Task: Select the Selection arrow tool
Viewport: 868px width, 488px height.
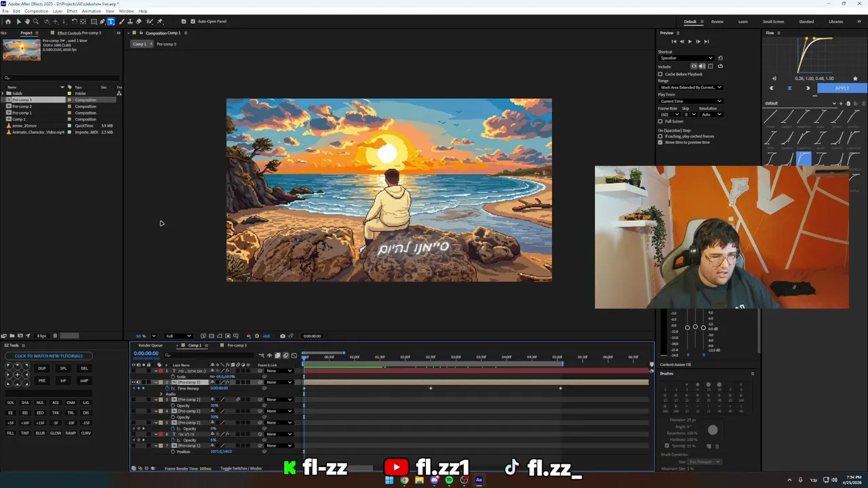Action: pos(18,22)
